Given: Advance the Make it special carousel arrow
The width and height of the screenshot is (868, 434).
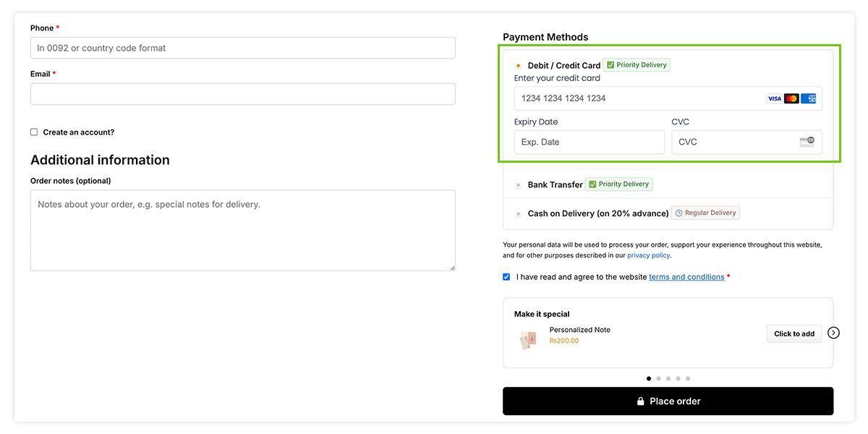Looking at the screenshot, I should 834,333.
